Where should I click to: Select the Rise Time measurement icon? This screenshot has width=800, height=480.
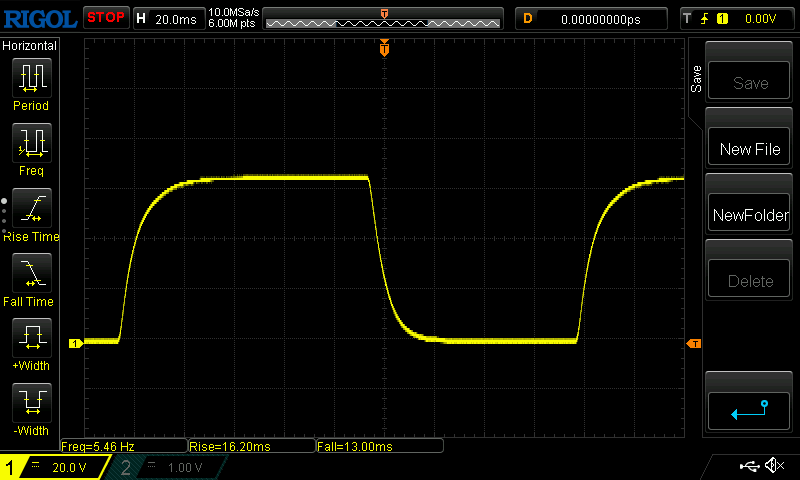[32, 208]
